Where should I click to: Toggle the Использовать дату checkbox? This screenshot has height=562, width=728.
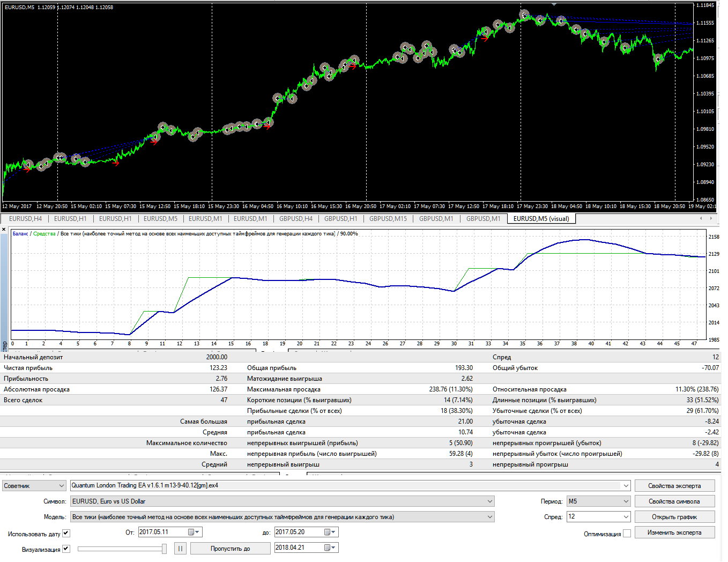click(x=66, y=533)
